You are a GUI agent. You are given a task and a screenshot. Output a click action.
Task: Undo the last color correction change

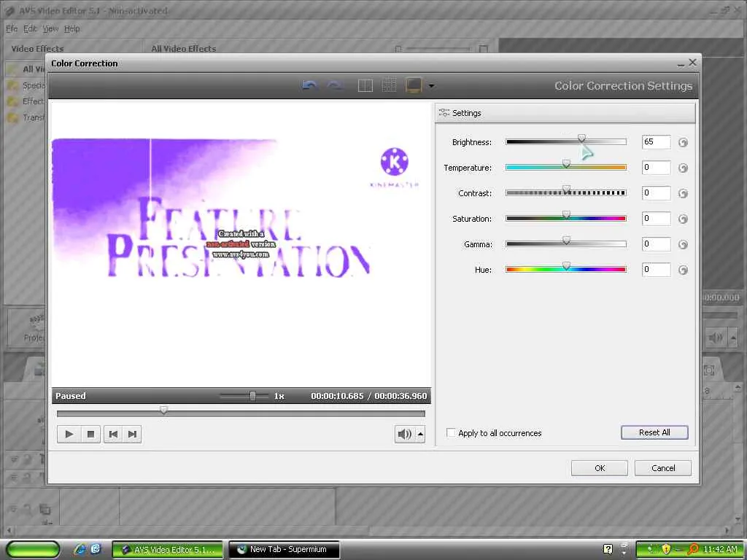click(x=309, y=85)
